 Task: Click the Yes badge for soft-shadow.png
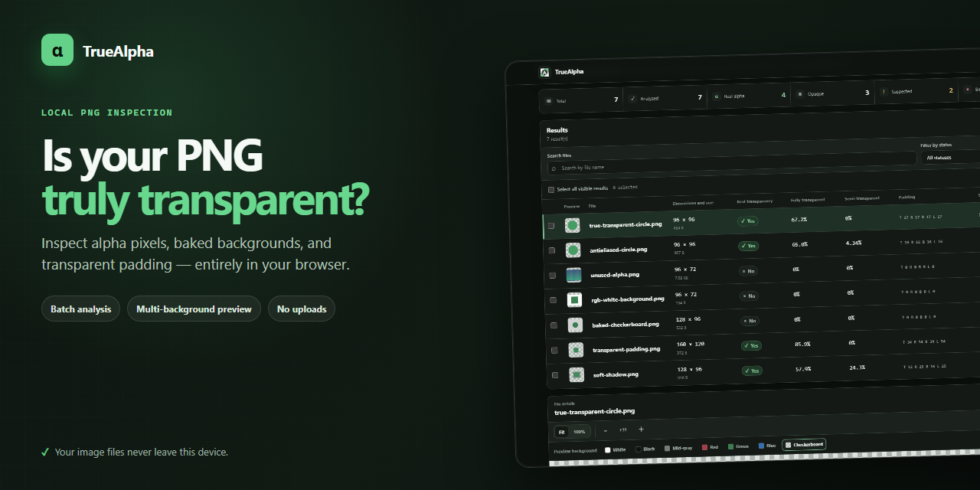(752, 371)
